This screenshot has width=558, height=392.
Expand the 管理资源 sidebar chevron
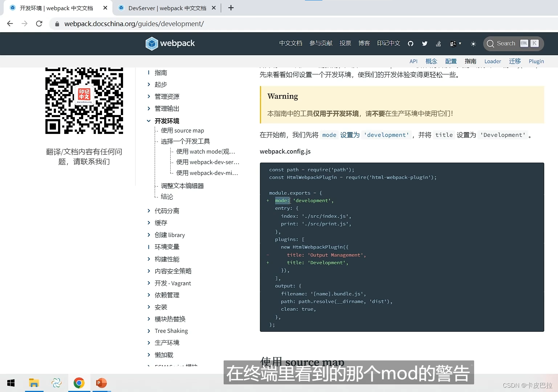coord(148,97)
